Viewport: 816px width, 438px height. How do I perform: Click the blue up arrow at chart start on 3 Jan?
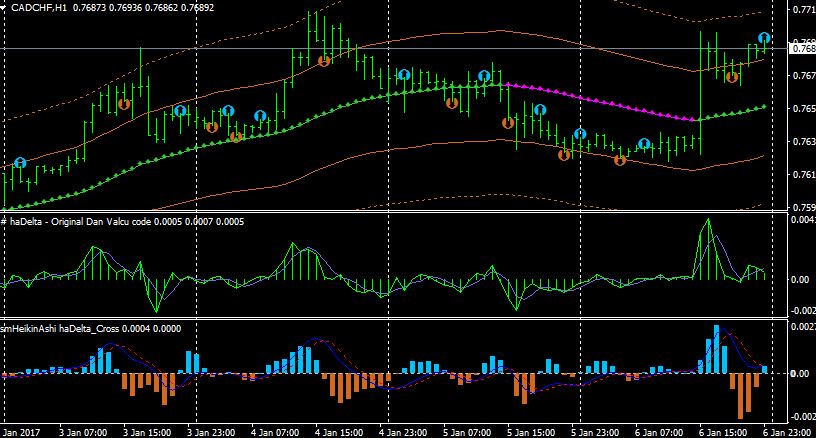click(x=20, y=163)
